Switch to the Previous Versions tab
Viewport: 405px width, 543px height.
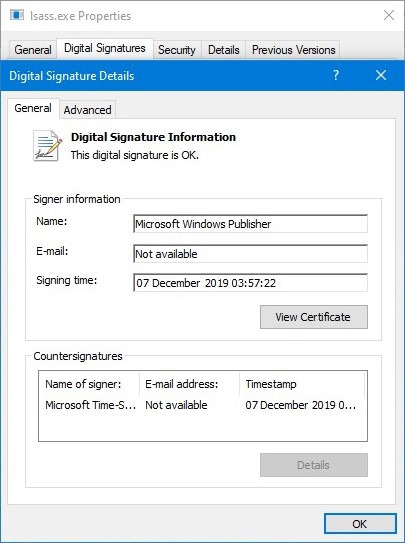pyautogui.click(x=293, y=50)
